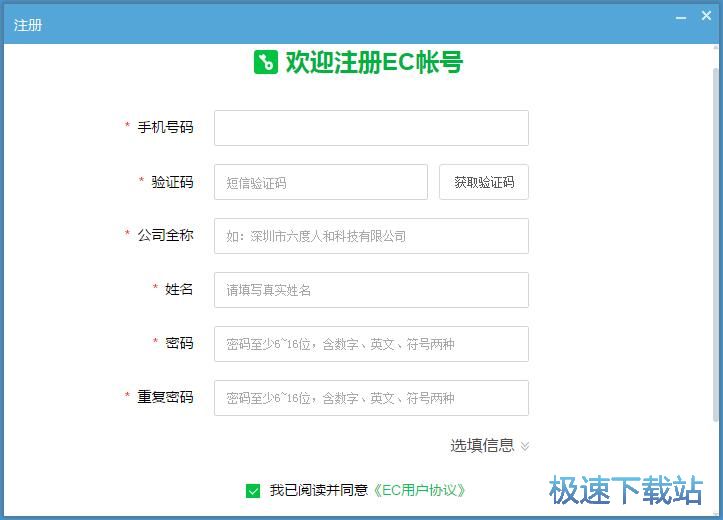The width and height of the screenshot is (723, 520).
Task: Click the 我已阅读并同意 text
Action: click(x=319, y=490)
